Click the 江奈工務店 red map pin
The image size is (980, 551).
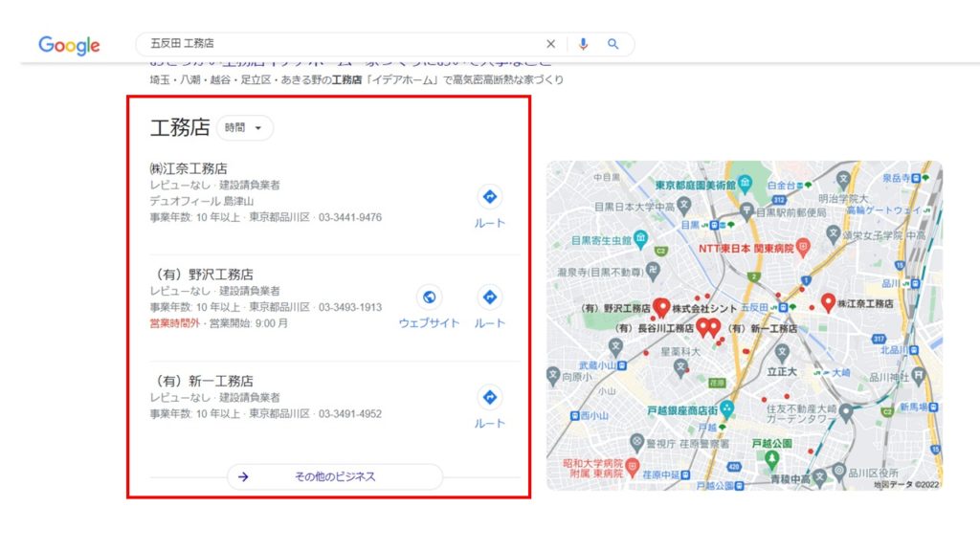pos(828,302)
